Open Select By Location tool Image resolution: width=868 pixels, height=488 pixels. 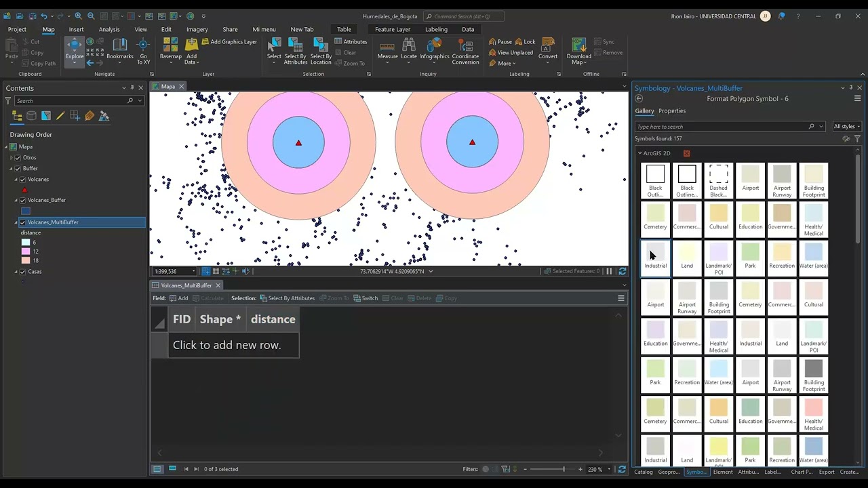(x=321, y=51)
